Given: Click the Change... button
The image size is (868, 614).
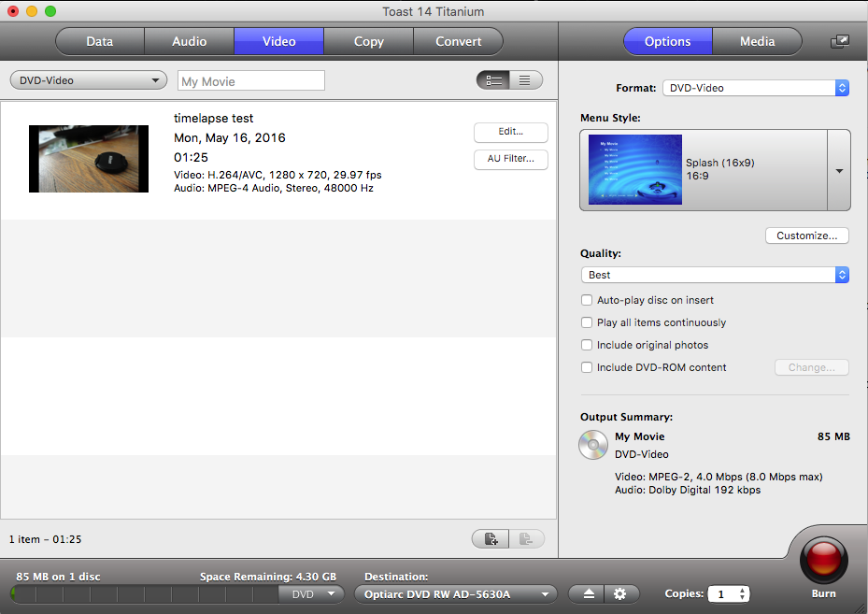Looking at the screenshot, I should tap(812, 367).
